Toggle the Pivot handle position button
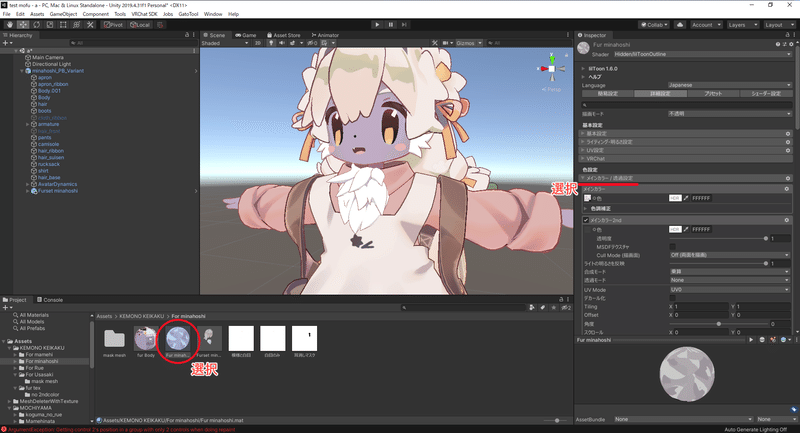Viewport: 800px width, 433px height. (x=113, y=24)
